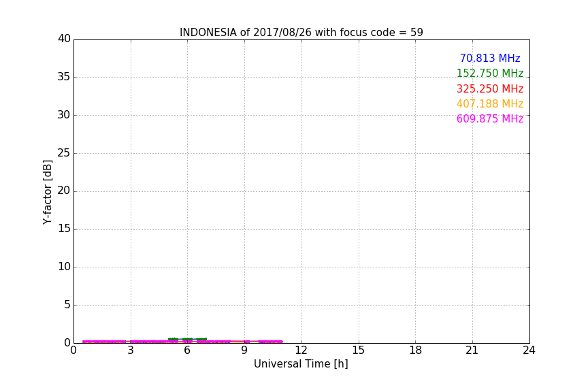Click the y-axis tick value 25
Screen dimensions: 588x392
click(x=64, y=152)
